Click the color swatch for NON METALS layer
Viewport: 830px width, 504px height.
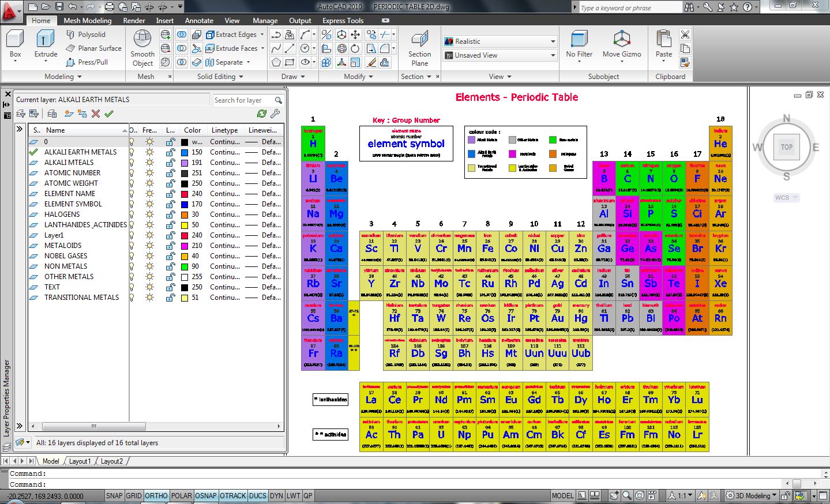pyautogui.click(x=185, y=266)
